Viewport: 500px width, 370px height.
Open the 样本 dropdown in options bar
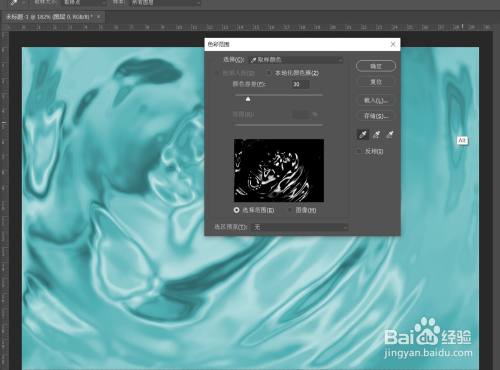click(x=165, y=3)
